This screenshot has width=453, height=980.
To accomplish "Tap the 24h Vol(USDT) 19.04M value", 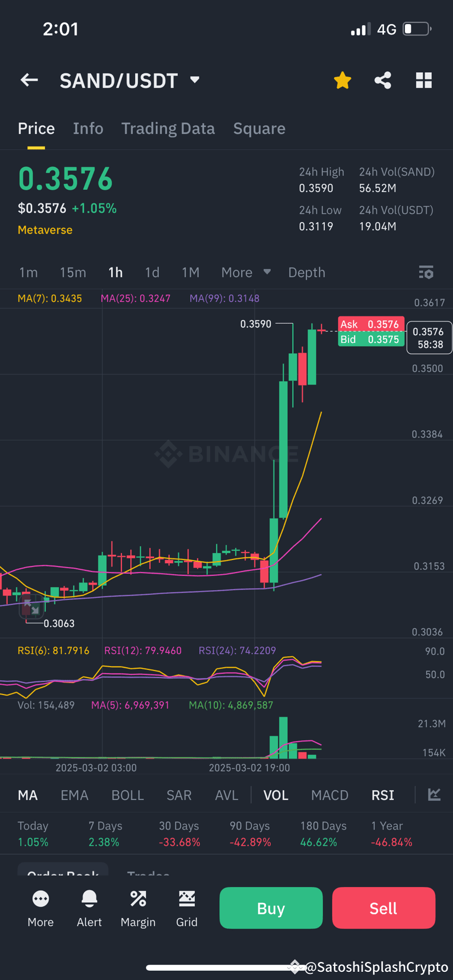I will [377, 226].
